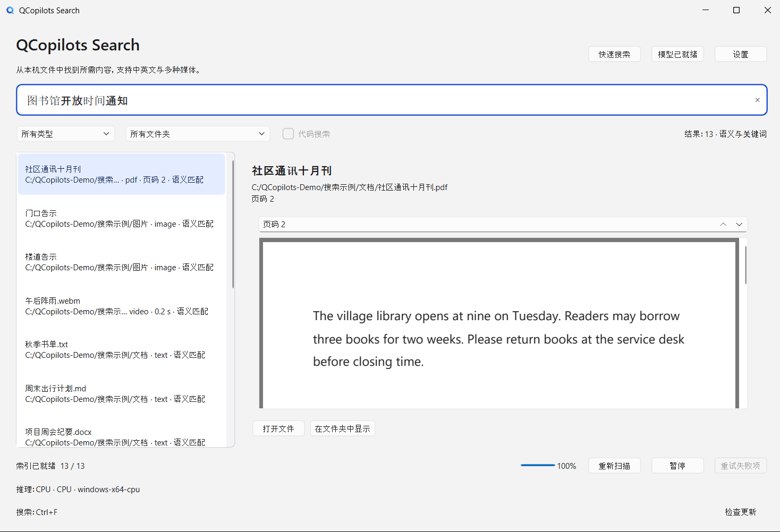
Task: Click 检查更新 link
Action: pyautogui.click(x=741, y=512)
